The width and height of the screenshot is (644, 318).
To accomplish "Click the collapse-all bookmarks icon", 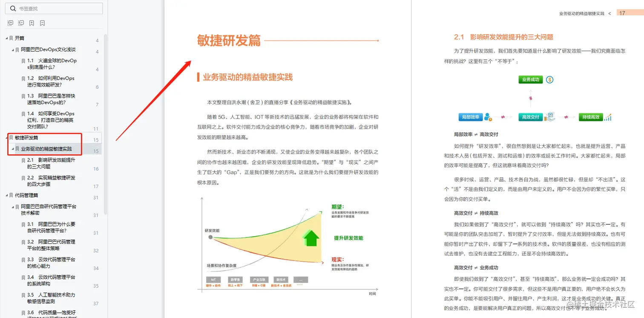I will click(21, 23).
